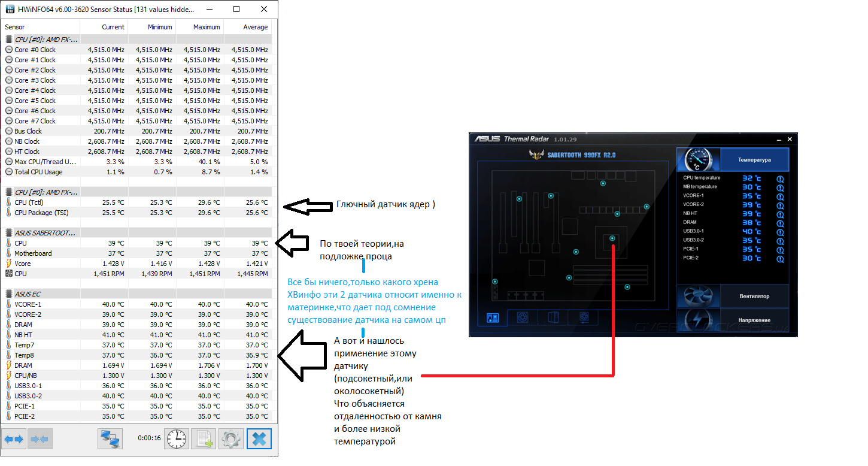868x466 pixels.
Task: Open HWiNFO sensor settings gear
Action: [230, 439]
